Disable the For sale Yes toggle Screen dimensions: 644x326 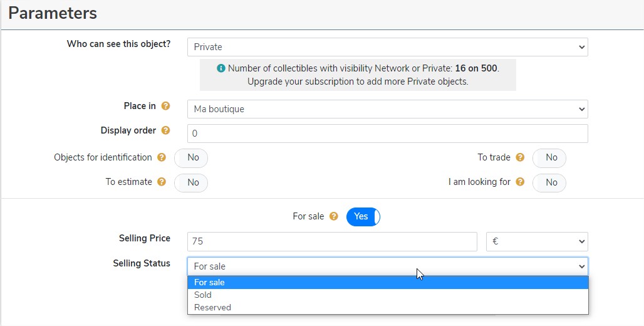tap(363, 217)
